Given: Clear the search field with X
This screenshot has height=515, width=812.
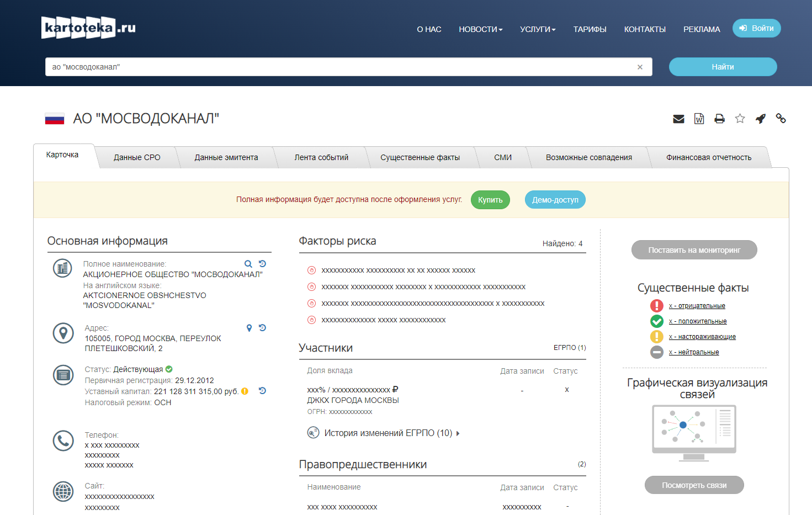Looking at the screenshot, I should 640,67.
